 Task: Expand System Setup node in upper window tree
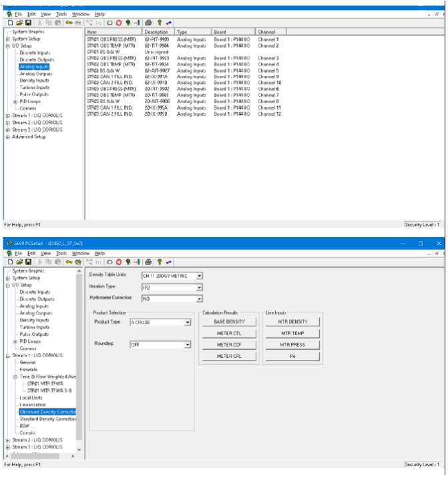pos(8,39)
